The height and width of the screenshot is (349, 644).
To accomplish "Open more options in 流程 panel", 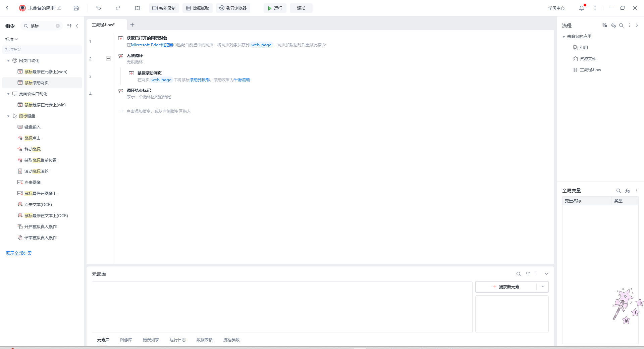I will (629, 25).
